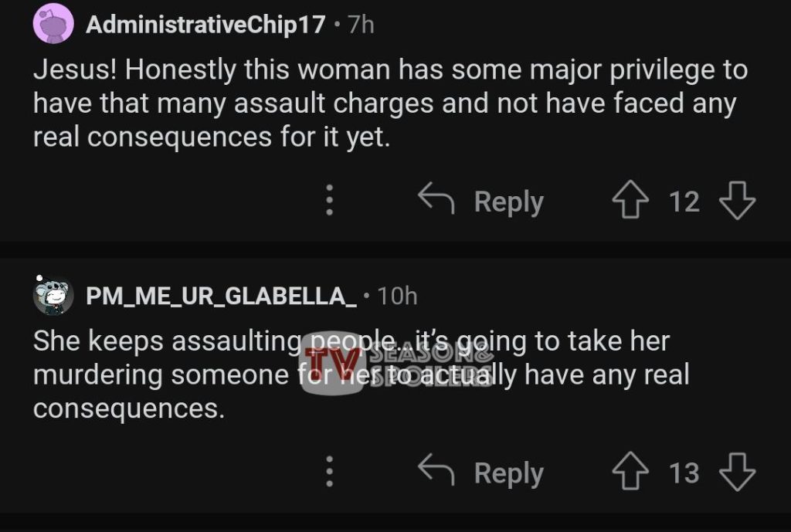Open three-dot options for PM_ME_UR_GLABELLA_'s comment

click(x=329, y=471)
